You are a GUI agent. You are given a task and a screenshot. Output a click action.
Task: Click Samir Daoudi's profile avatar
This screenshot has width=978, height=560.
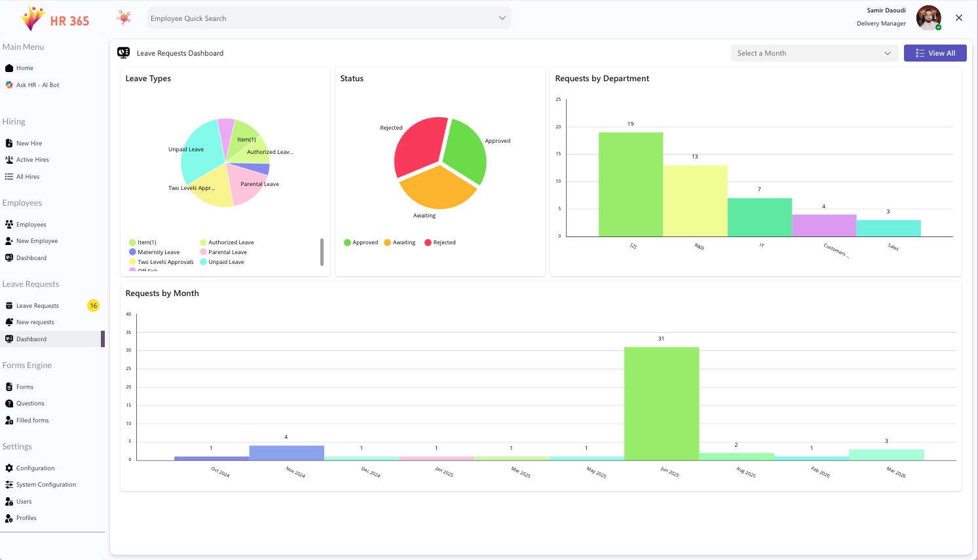pos(928,18)
